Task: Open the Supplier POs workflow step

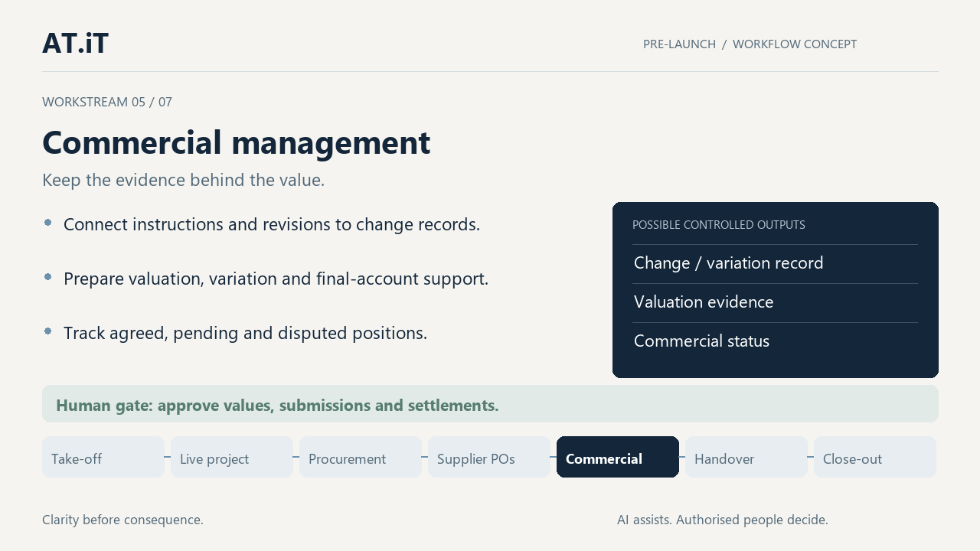Action: (x=489, y=457)
